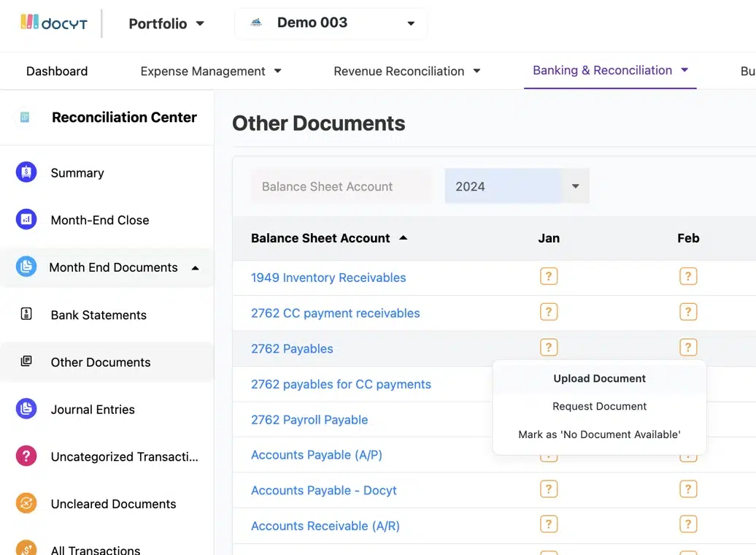Click the Balance Sheet Account filter field
Viewport: 756px width, 555px height.
tap(340, 186)
